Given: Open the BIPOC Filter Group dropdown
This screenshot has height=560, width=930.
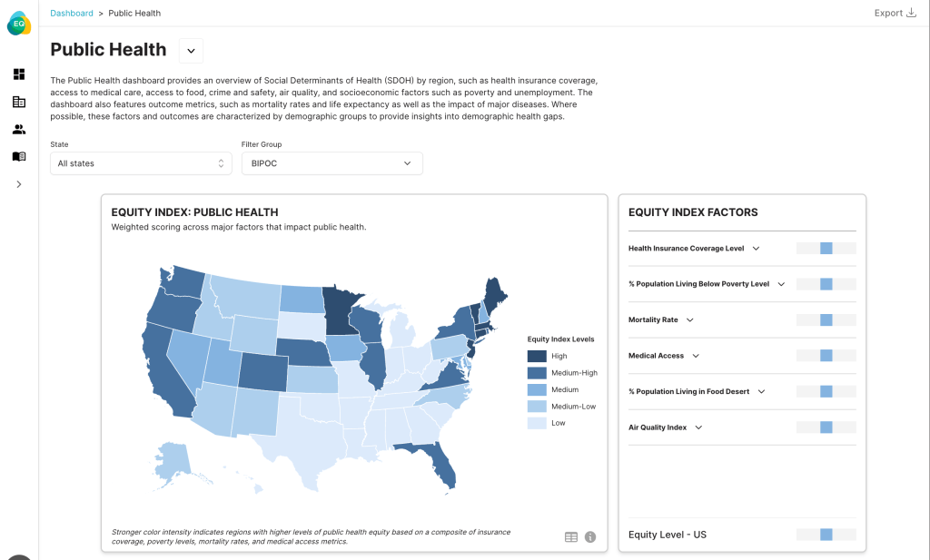Looking at the screenshot, I should coord(331,163).
